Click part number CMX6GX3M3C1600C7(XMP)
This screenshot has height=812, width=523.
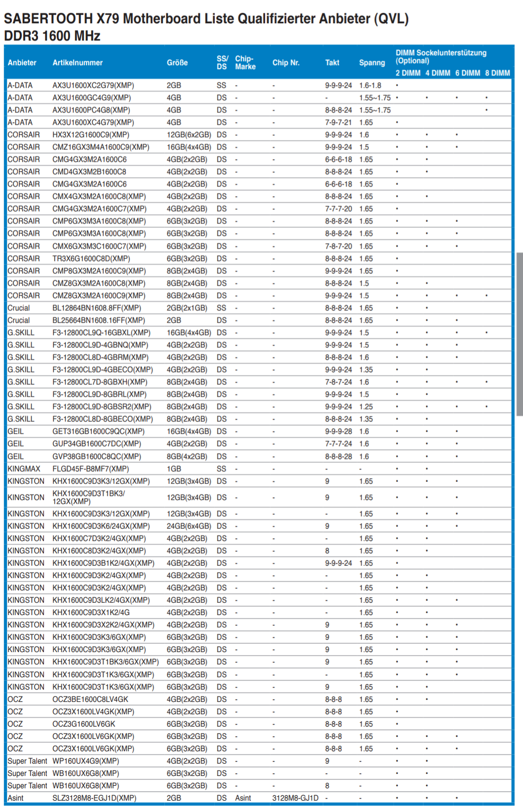[x=99, y=246]
